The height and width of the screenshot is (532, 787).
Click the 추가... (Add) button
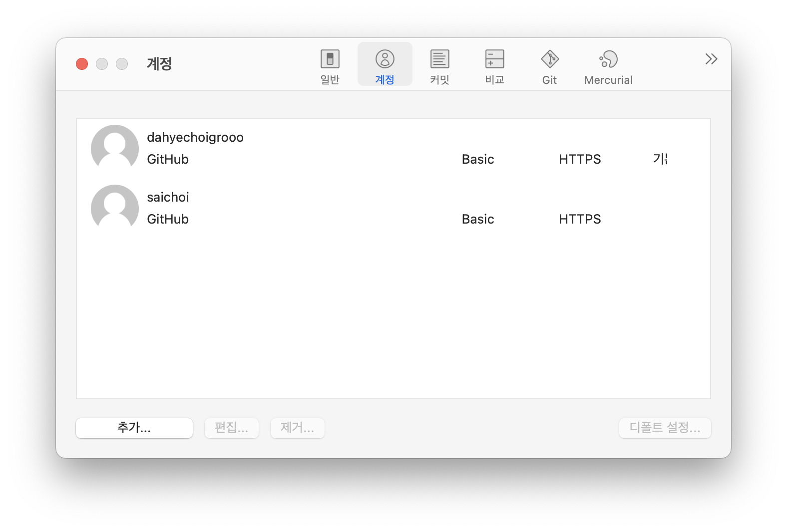coord(134,428)
